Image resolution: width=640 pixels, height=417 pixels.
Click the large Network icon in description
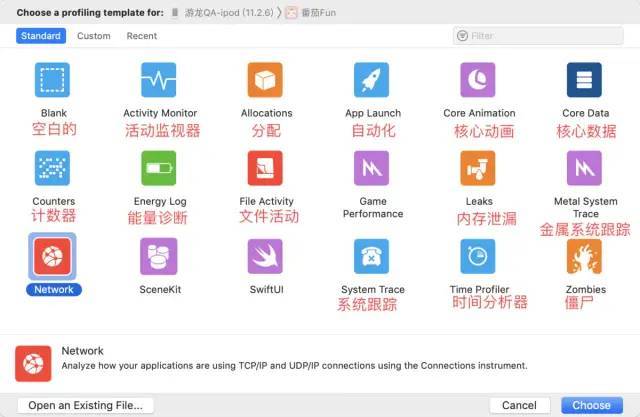tap(33, 364)
